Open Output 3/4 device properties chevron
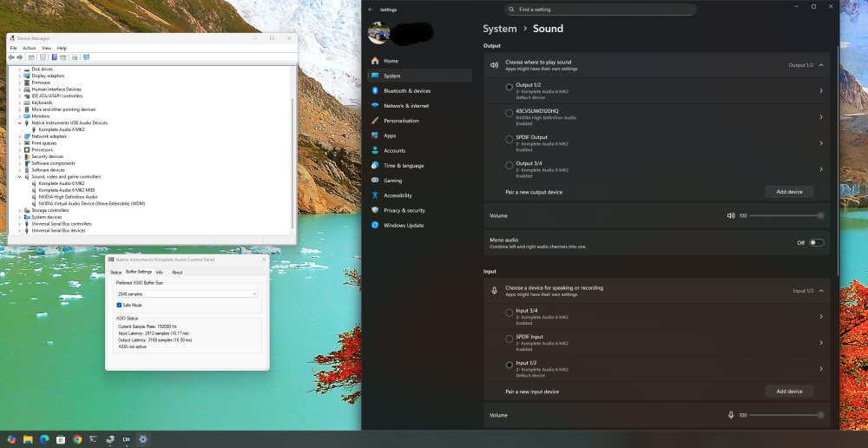 click(821, 169)
